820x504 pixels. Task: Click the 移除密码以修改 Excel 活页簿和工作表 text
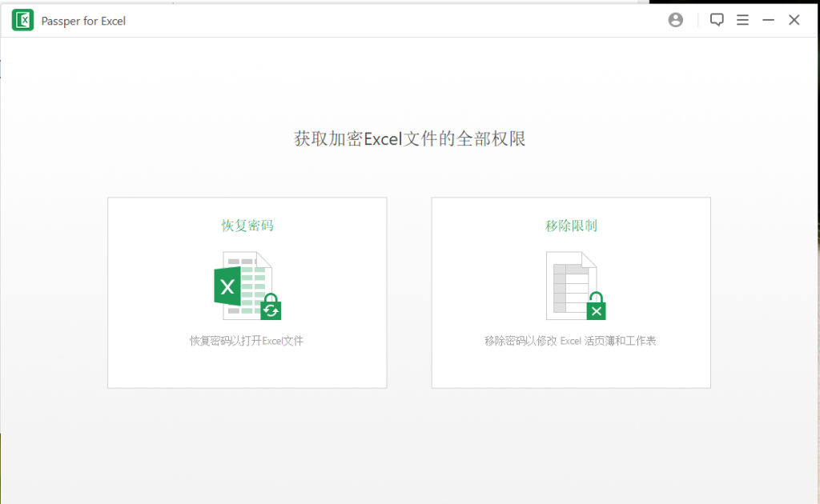pyautogui.click(x=570, y=340)
